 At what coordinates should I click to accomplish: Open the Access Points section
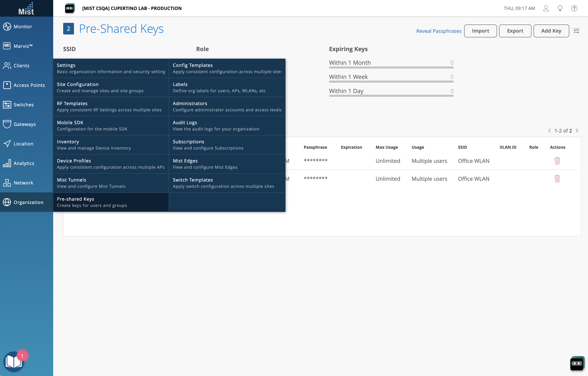29,85
